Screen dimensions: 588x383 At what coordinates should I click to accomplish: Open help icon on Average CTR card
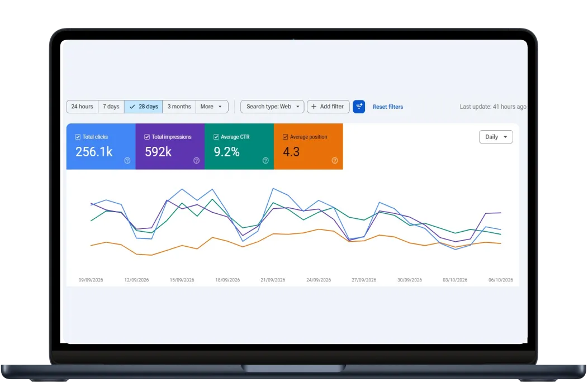265,160
